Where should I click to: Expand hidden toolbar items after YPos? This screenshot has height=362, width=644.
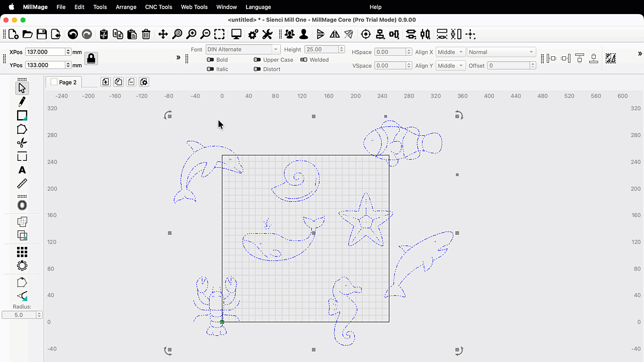[178, 57]
